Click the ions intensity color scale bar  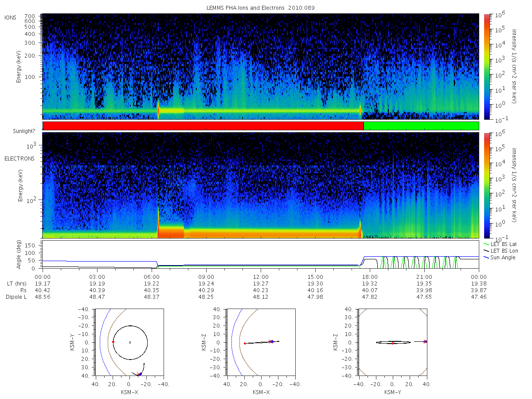pos(487,66)
